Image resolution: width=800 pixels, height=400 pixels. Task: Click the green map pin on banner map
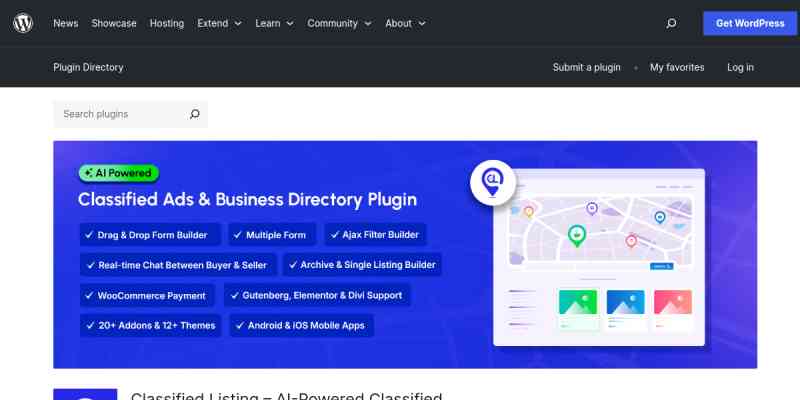pyautogui.click(x=577, y=236)
